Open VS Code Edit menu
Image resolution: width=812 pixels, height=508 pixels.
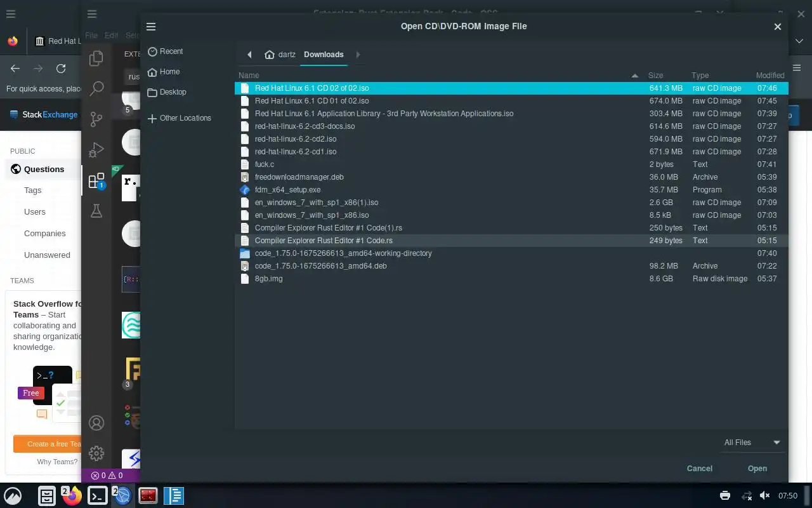pyautogui.click(x=112, y=36)
